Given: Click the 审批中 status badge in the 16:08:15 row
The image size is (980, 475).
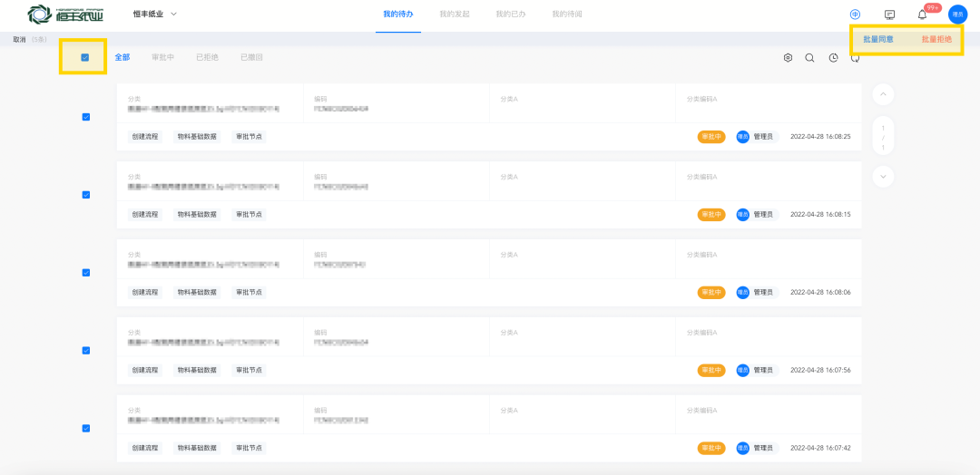Looking at the screenshot, I should pyautogui.click(x=711, y=215).
